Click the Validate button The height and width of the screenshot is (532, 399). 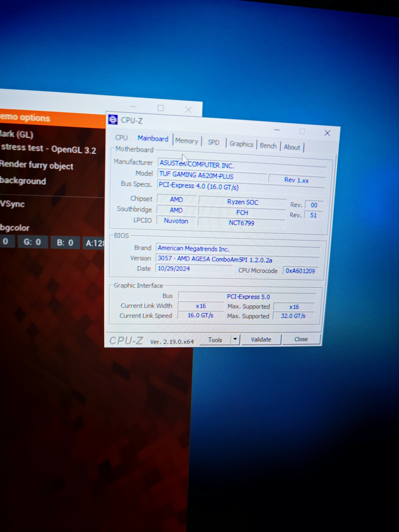click(x=261, y=339)
